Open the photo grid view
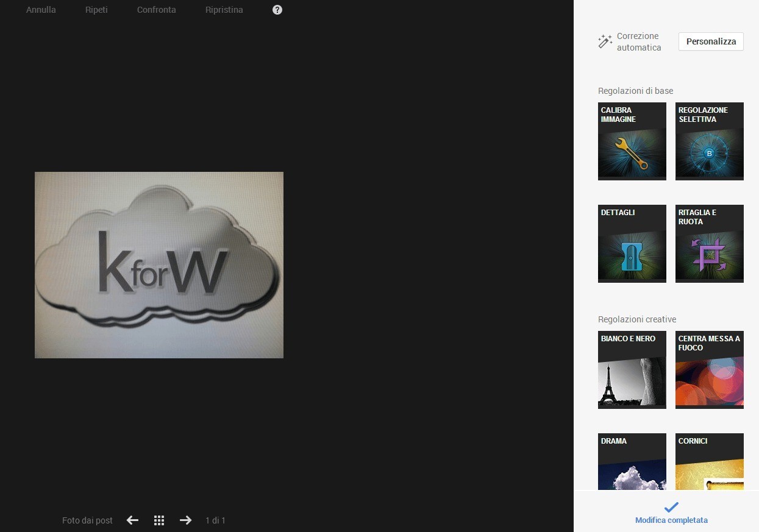Image resolution: width=759 pixels, height=532 pixels. [159, 520]
